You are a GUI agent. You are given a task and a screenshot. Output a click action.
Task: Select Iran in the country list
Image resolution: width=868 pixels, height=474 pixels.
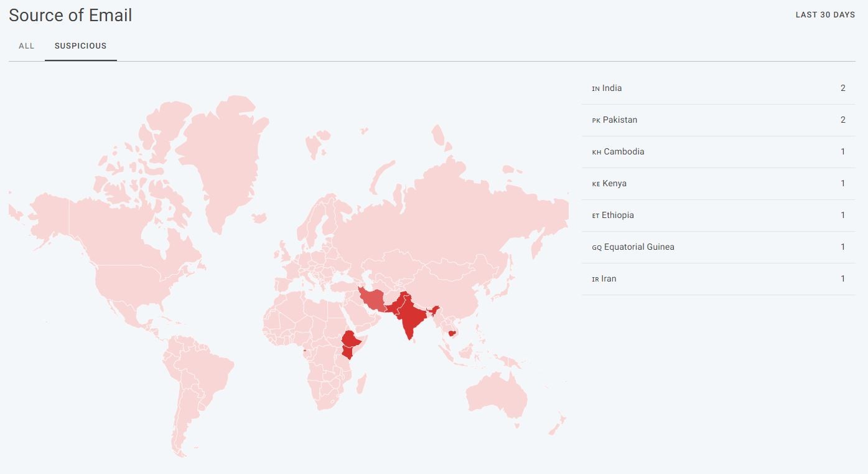tap(609, 279)
